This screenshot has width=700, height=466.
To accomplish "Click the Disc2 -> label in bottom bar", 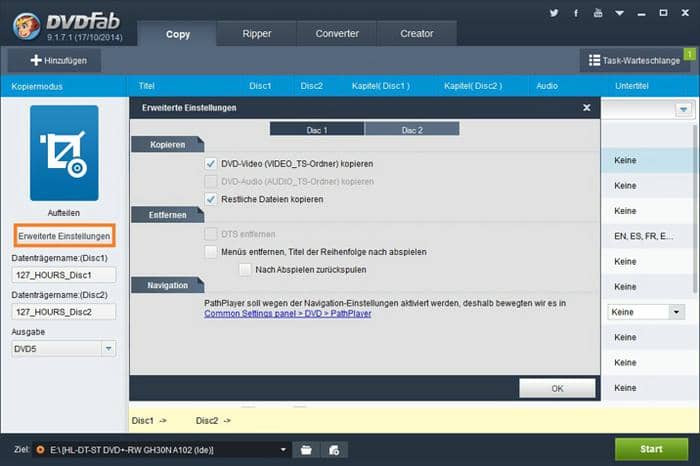I will (213, 420).
